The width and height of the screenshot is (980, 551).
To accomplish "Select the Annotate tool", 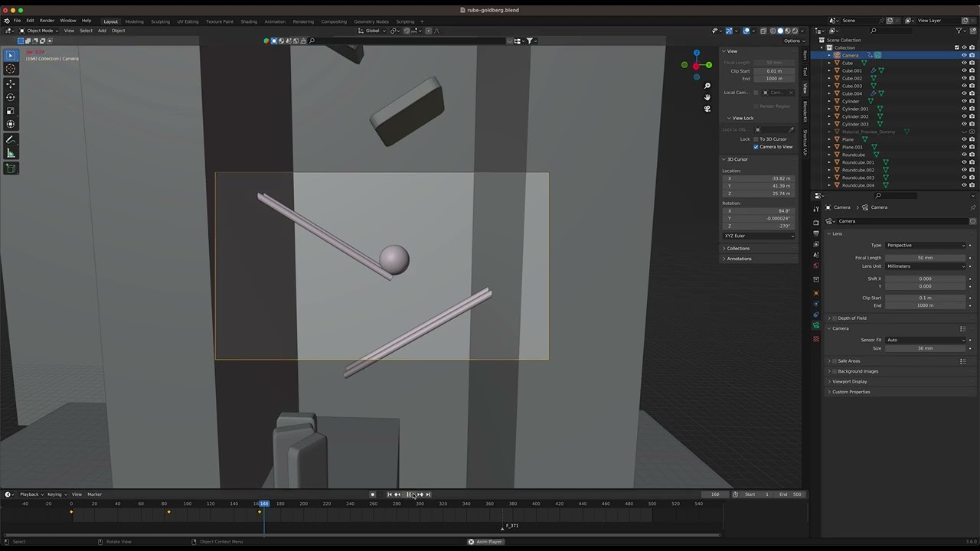I will coord(11,140).
